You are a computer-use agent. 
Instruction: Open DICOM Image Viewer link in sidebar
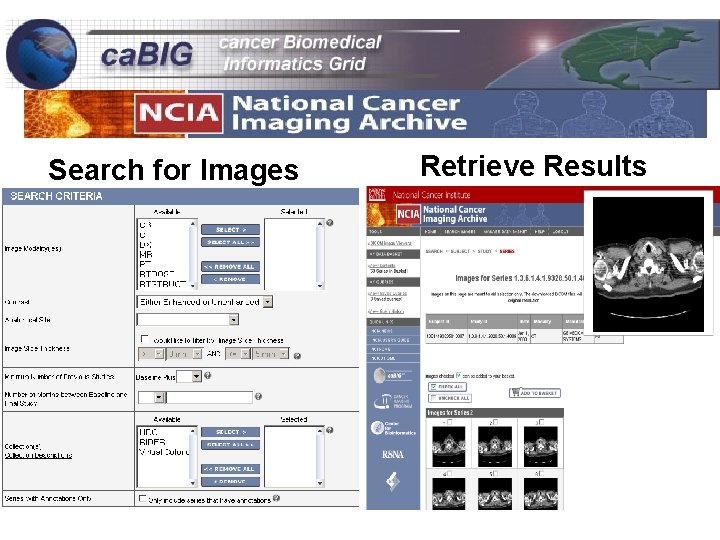click(x=390, y=243)
